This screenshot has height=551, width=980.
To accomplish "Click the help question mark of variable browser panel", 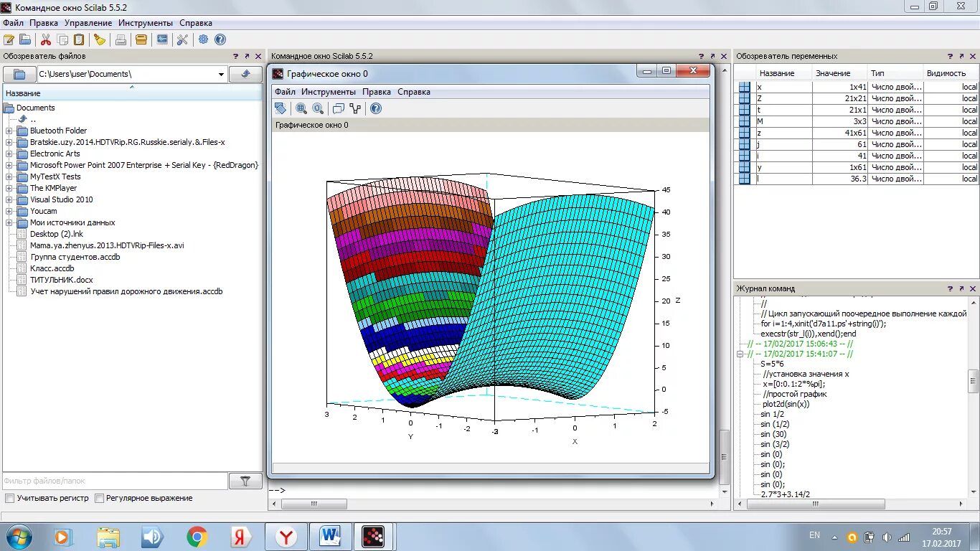I will (950, 56).
